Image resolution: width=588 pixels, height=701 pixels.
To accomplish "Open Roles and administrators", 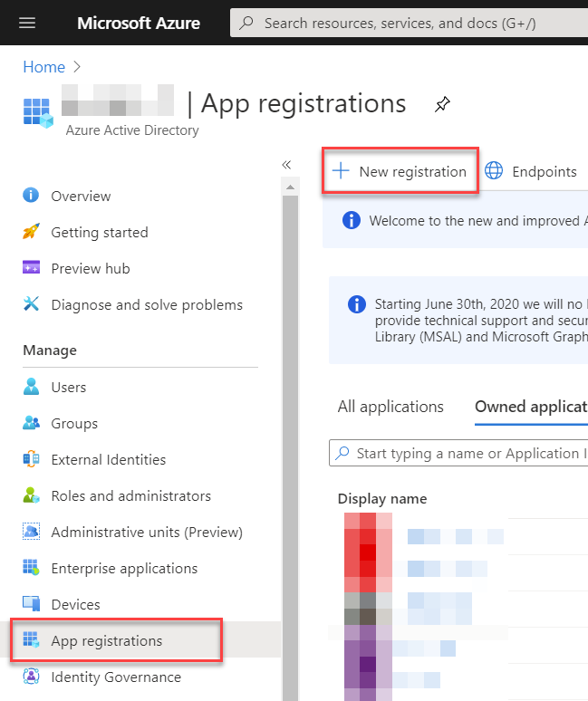I will [131, 495].
